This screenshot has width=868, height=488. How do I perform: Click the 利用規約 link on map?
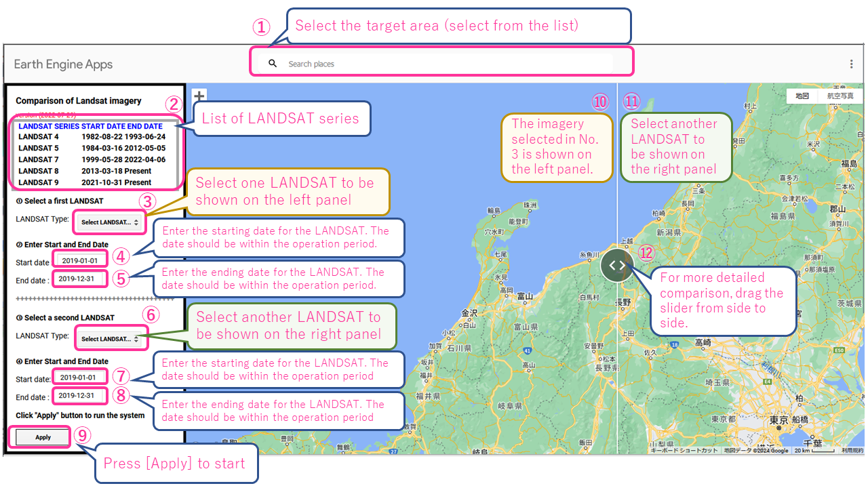852,450
